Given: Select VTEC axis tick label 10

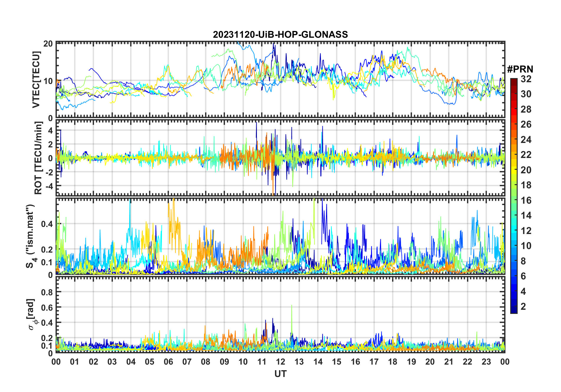Looking at the screenshot, I should click(48, 81).
